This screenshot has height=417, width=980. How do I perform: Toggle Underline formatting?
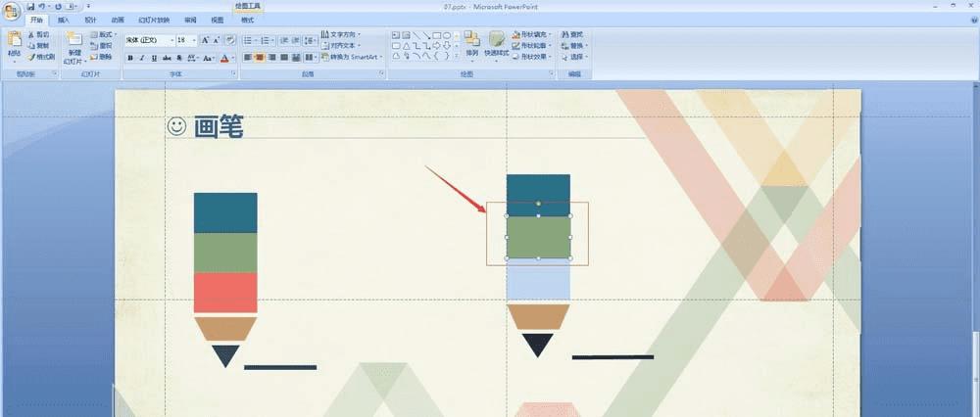tap(154, 58)
